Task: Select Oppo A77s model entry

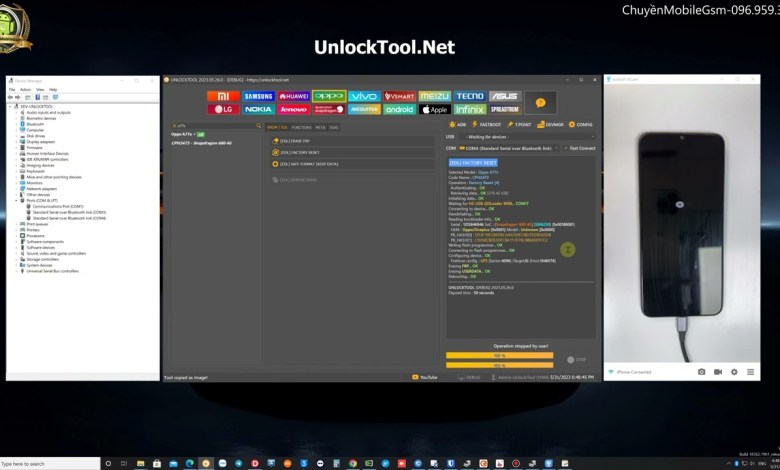Action: (188, 134)
